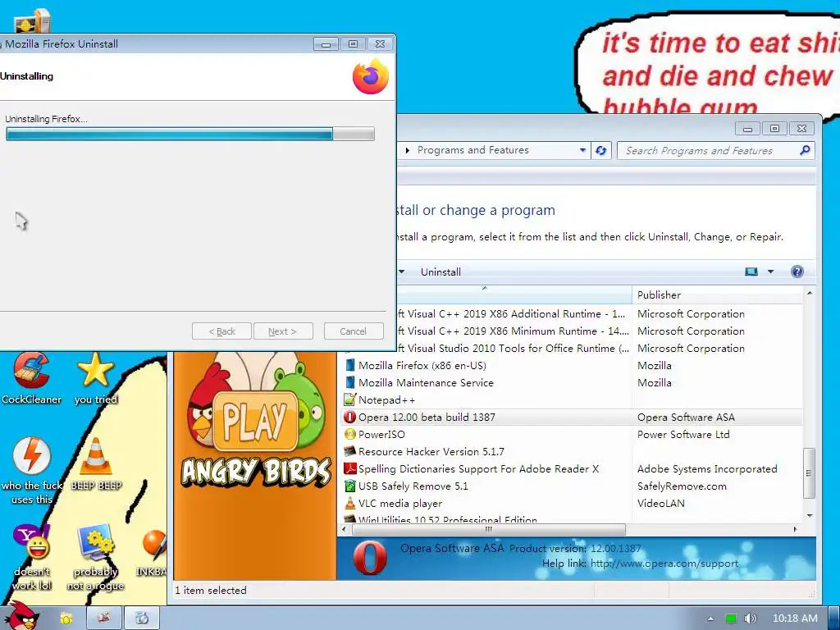Show hidden tray icons arrow
Image resolution: width=840 pixels, height=630 pixels.
click(711, 619)
